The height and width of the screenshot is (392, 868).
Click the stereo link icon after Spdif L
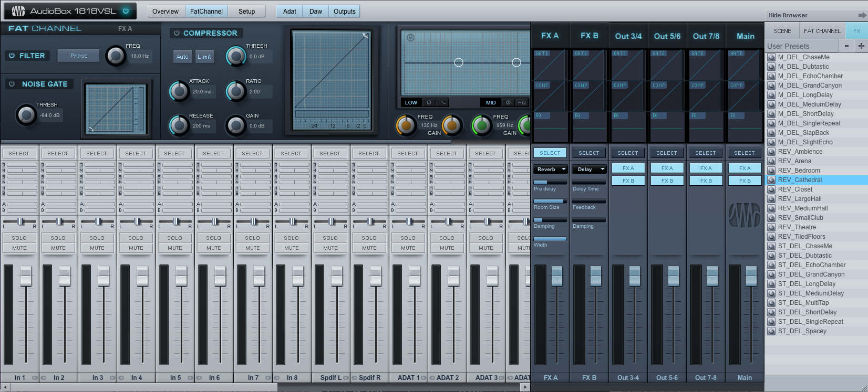pyautogui.click(x=346, y=378)
